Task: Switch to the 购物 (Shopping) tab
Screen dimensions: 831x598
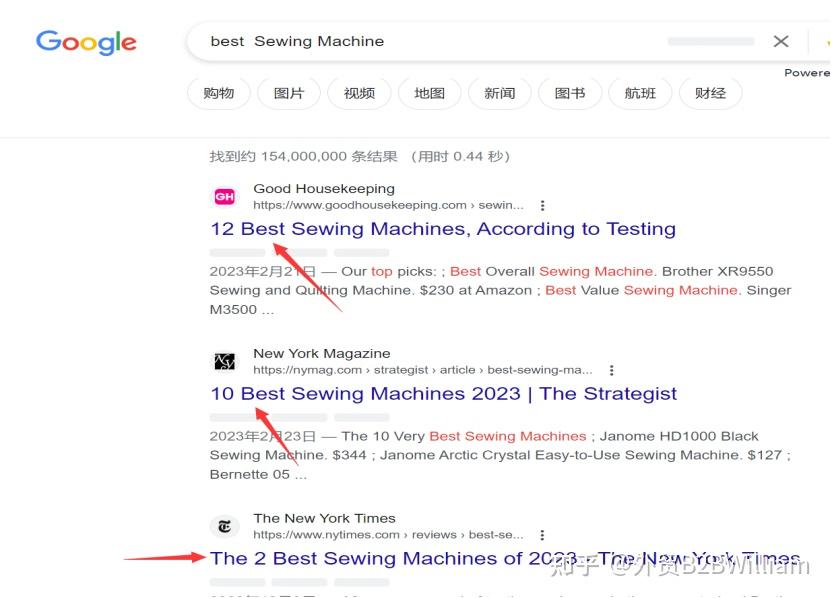Action: coord(218,92)
